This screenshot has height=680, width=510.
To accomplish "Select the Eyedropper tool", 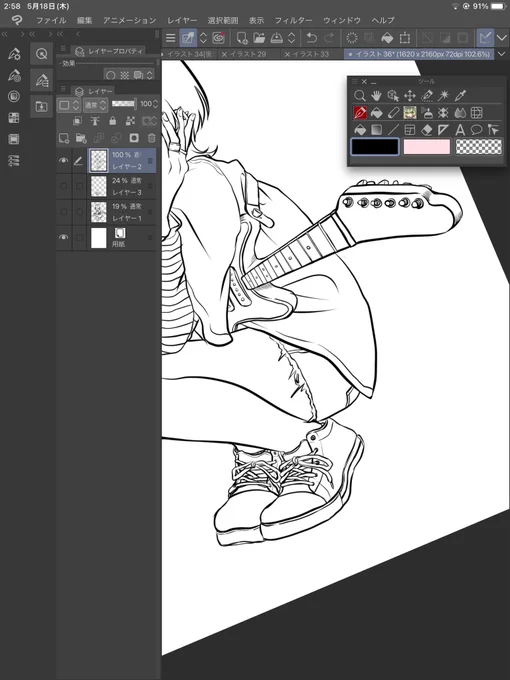I will (x=460, y=95).
